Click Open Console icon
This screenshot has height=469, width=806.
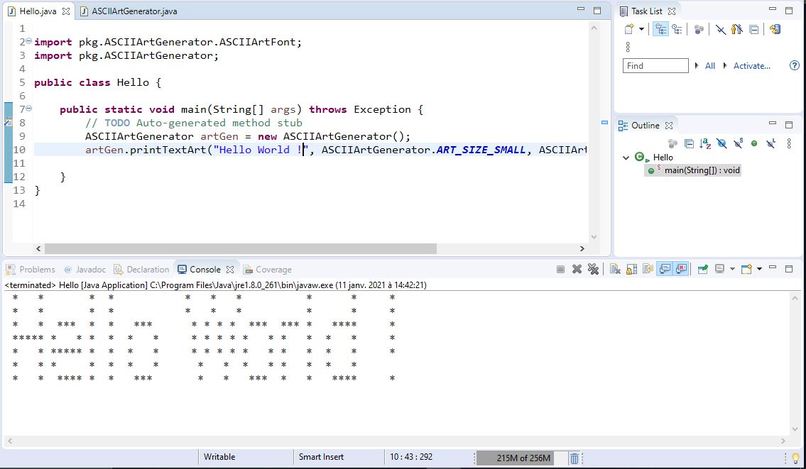(746, 268)
